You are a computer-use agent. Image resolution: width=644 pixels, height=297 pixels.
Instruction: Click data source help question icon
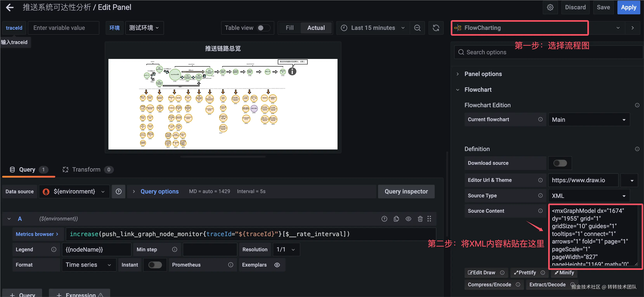(x=119, y=192)
